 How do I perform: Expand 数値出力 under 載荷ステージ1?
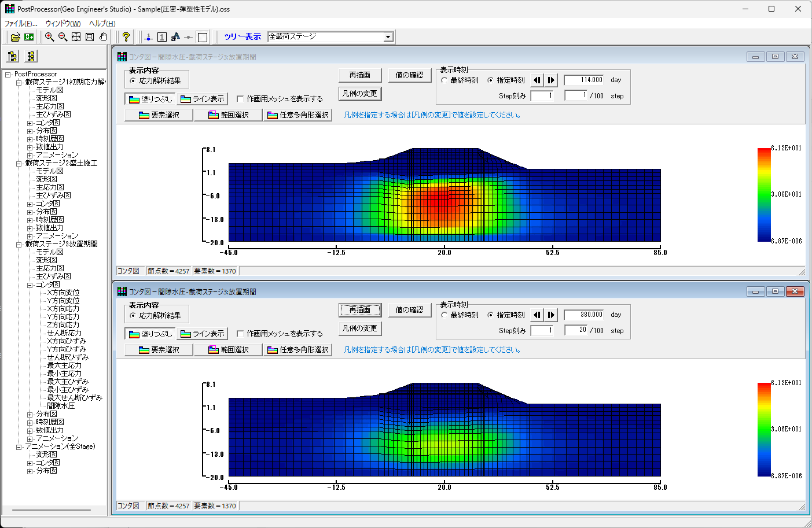point(30,147)
